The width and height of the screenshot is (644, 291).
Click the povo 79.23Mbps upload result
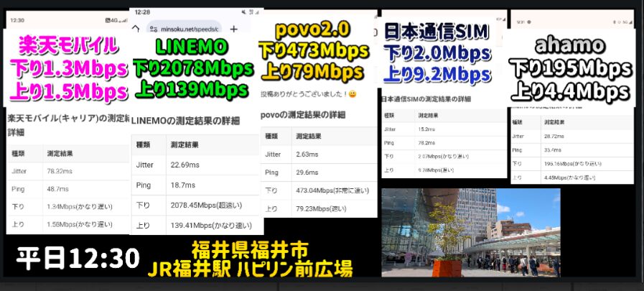click(x=320, y=209)
